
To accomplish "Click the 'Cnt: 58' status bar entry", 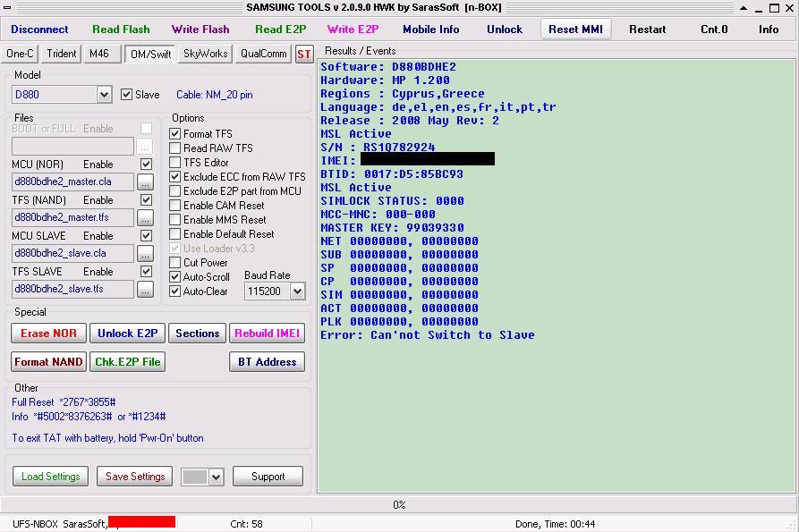I will [x=246, y=524].
